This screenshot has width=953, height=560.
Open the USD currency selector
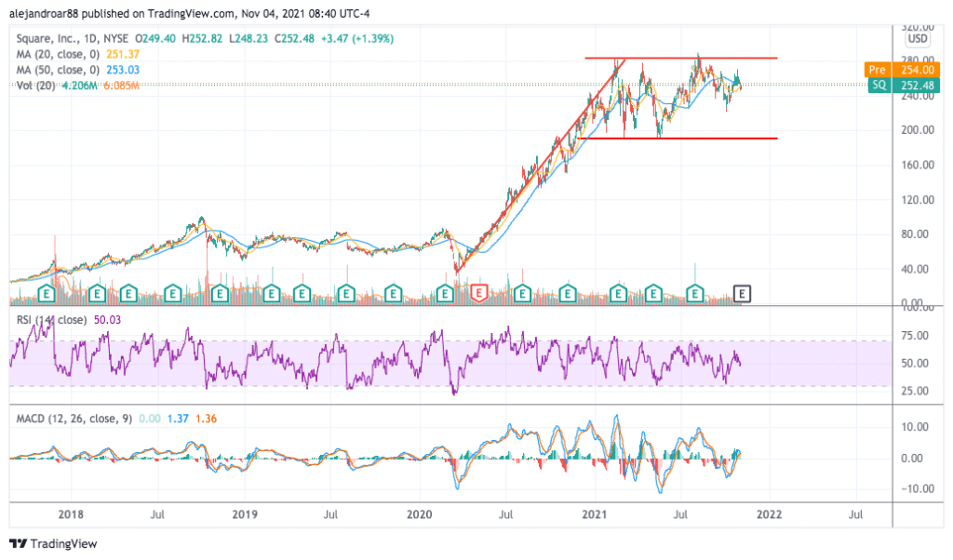coord(917,39)
